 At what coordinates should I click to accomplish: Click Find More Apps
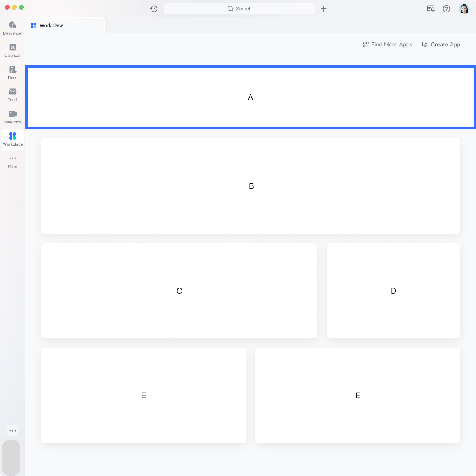[388, 44]
